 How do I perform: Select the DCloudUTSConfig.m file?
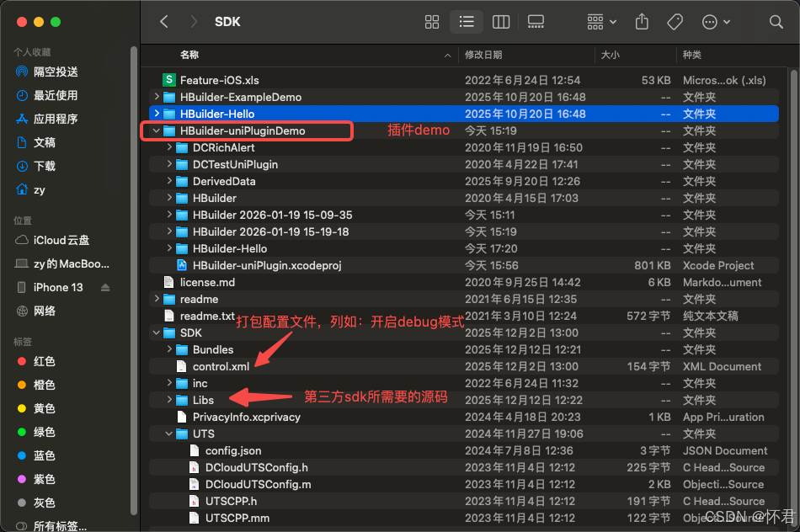pyautogui.click(x=464, y=484)
